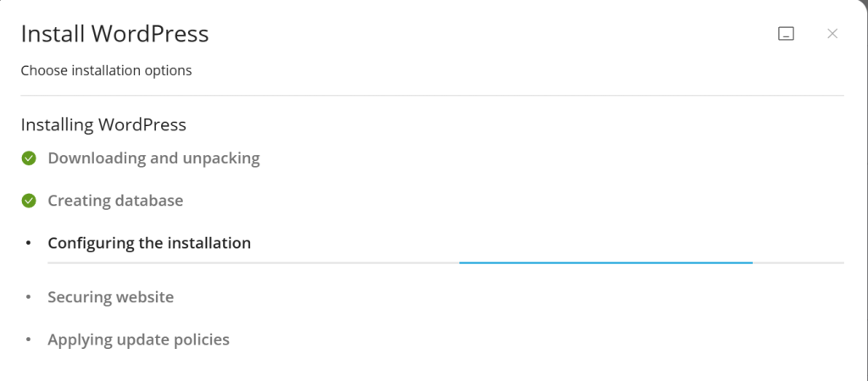Image resolution: width=868 pixels, height=381 pixels.
Task: Minimize the Install WordPress dialog
Action: tap(786, 34)
